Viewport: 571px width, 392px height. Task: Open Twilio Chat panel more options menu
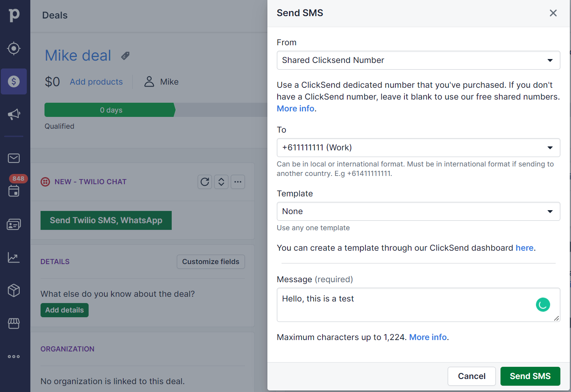click(x=238, y=182)
